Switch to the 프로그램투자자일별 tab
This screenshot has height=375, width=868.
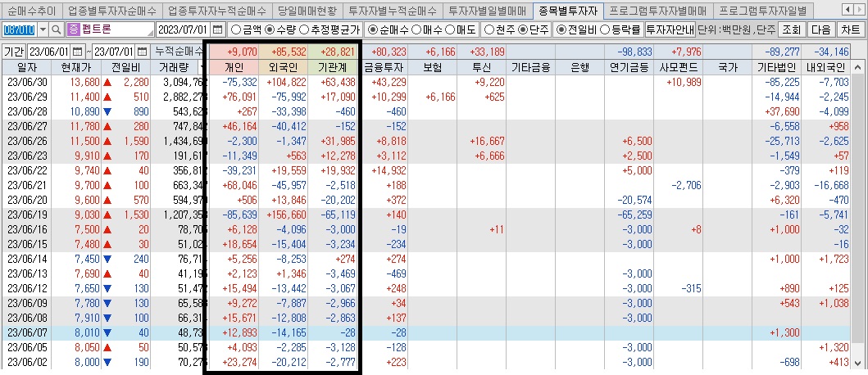point(762,10)
